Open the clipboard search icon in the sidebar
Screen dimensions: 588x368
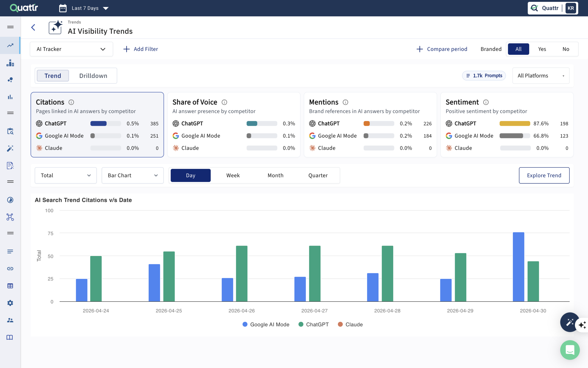point(10,131)
